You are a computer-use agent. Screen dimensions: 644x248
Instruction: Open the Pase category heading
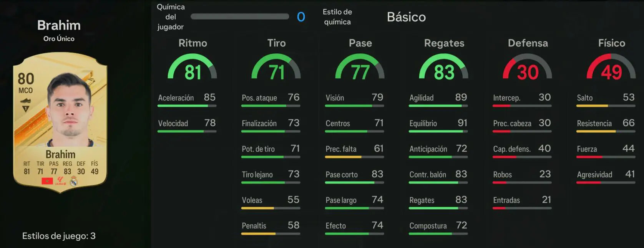click(360, 43)
